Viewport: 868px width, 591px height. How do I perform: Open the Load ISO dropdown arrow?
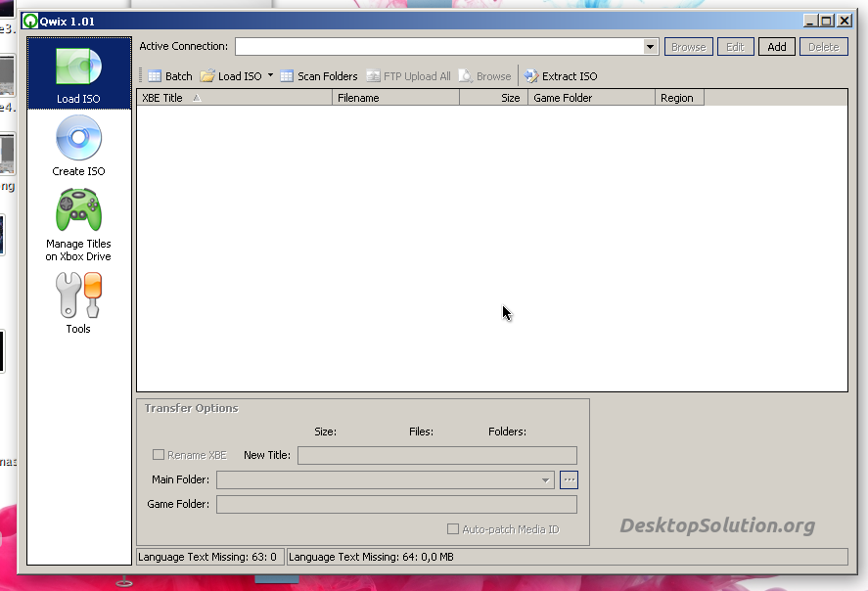pyautogui.click(x=270, y=75)
